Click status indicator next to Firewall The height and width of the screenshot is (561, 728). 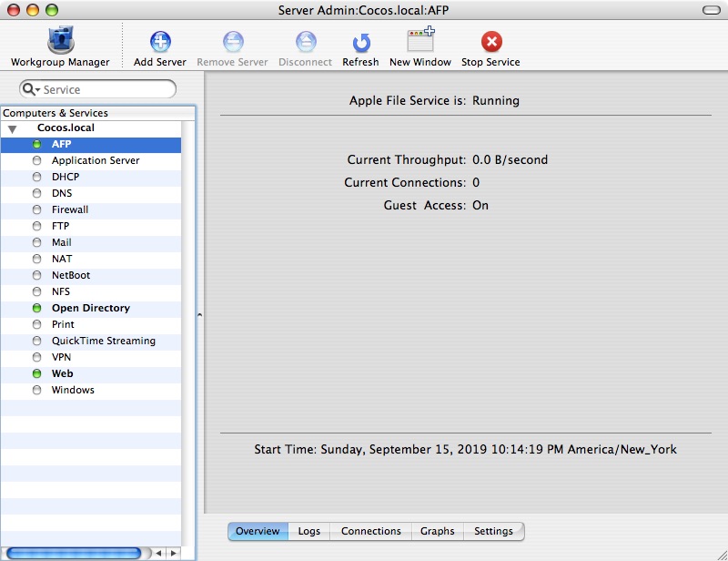click(x=36, y=209)
